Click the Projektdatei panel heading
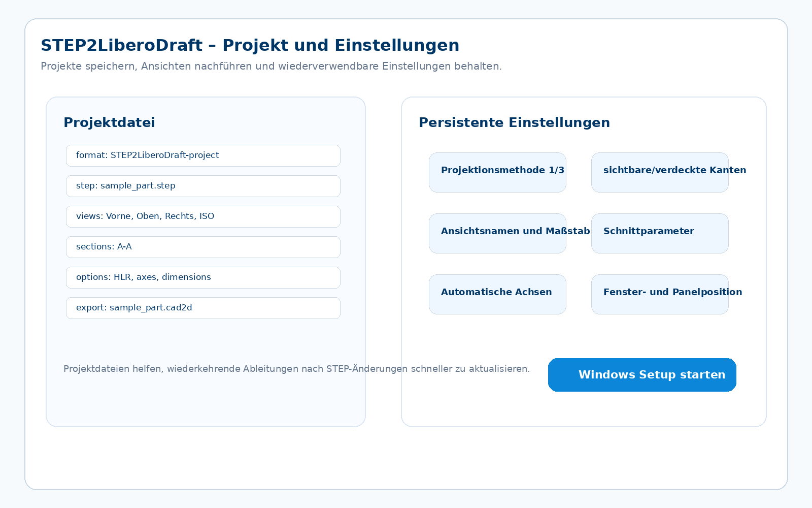This screenshot has height=508, width=812. tap(109, 122)
